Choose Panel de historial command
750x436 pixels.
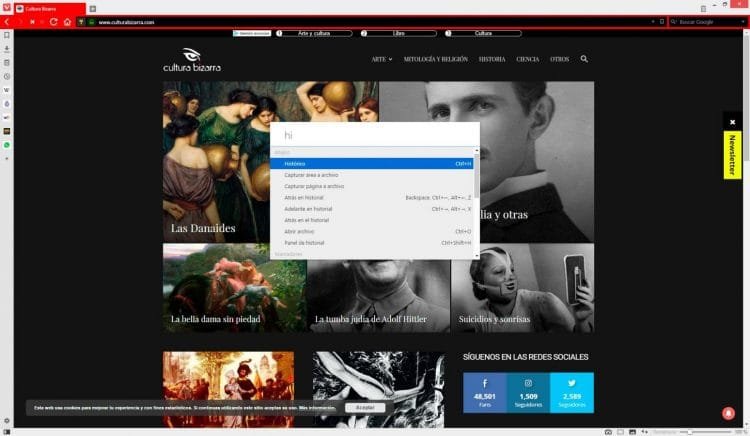(x=372, y=243)
